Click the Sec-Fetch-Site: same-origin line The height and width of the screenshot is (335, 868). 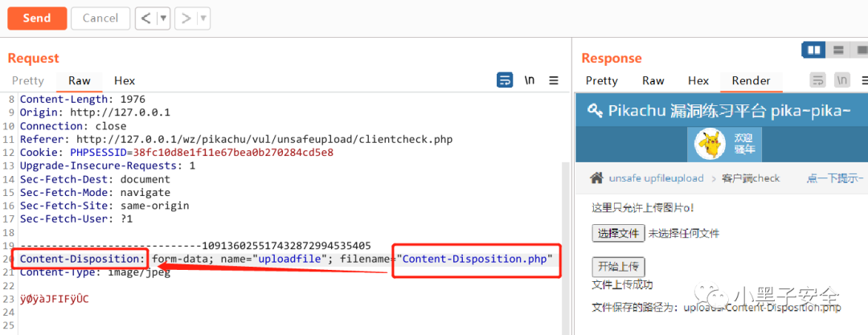tap(104, 206)
